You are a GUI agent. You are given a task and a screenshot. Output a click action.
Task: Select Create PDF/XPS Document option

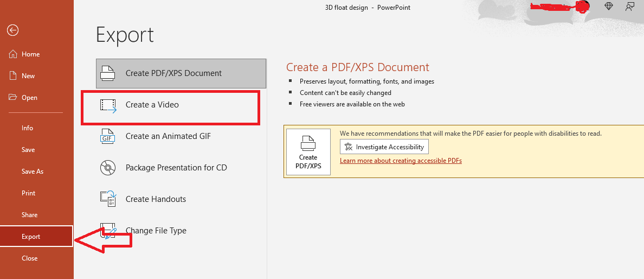coord(181,73)
